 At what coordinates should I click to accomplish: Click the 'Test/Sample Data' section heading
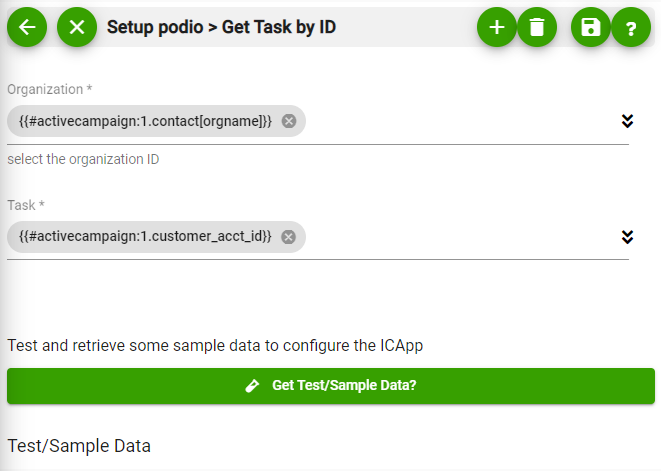pyautogui.click(x=79, y=446)
